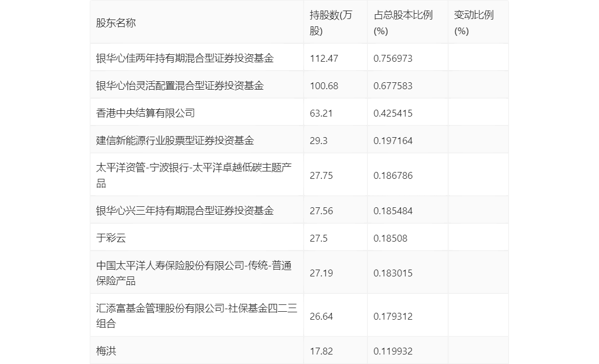Click the value 27.56

pos(321,211)
